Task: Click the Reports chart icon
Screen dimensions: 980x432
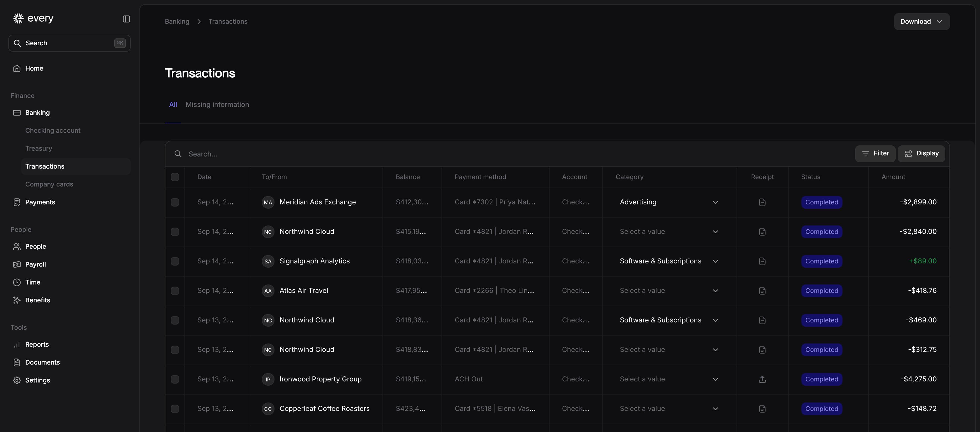Action: click(x=17, y=345)
